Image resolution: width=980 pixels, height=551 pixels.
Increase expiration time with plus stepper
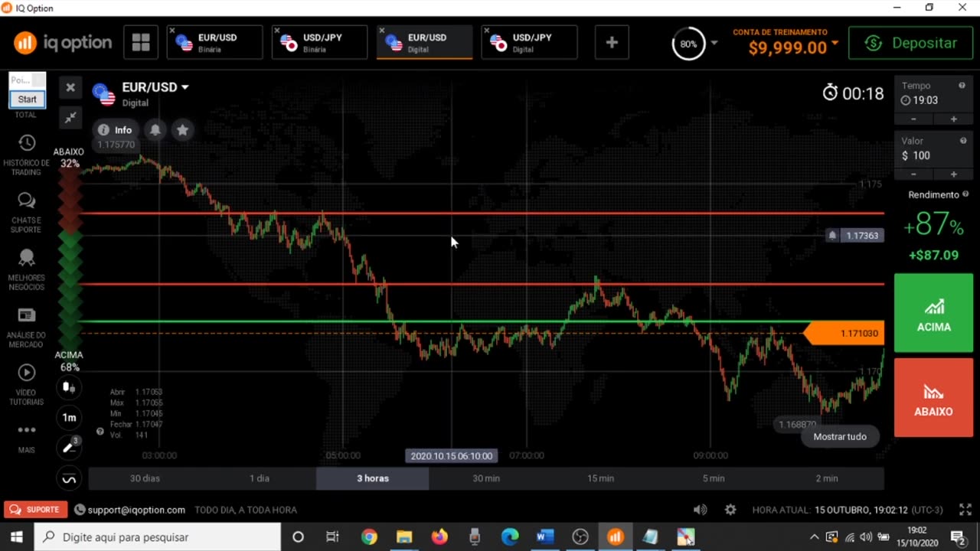click(953, 119)
